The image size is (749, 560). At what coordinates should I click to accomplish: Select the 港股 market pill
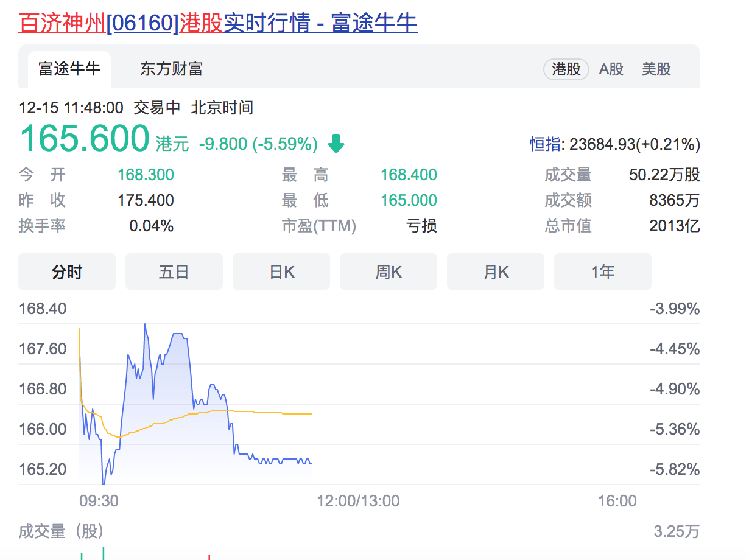pyautogui.click(x=566, y=69)
